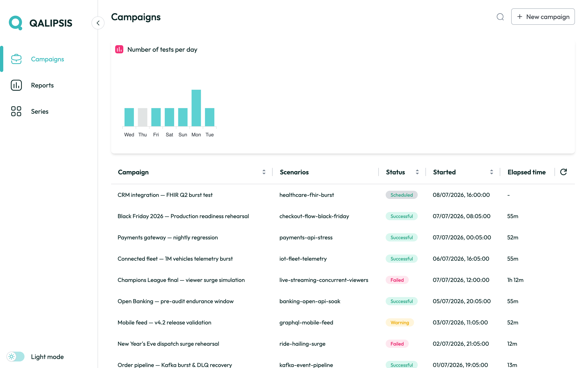
Task: Click start date 03/07/2026, 11:05:00
Action: tap(460, 322)
